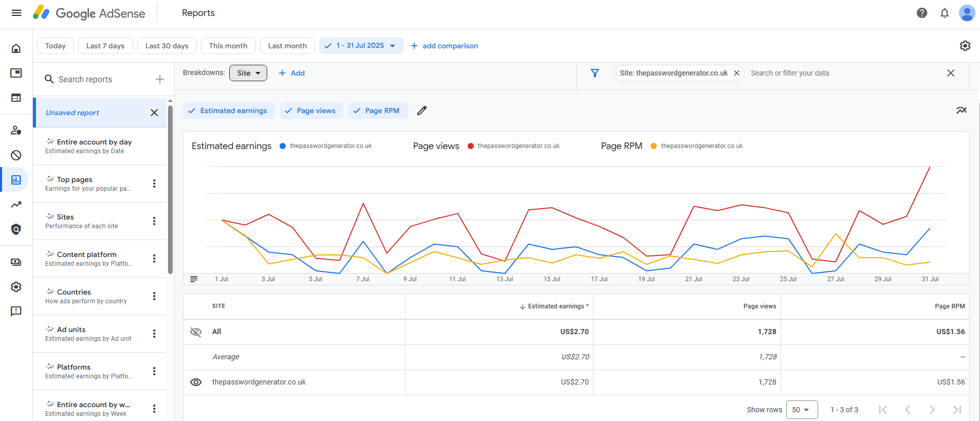980x421 pixels.
Task: Open Payments sidebar icon
Action: pyautogui.click(x=16, y=262)
